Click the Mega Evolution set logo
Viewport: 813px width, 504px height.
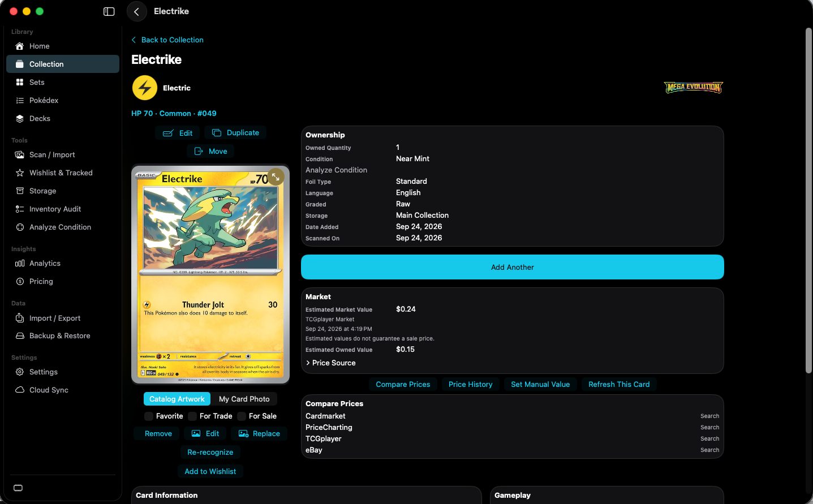coord(693,87)
